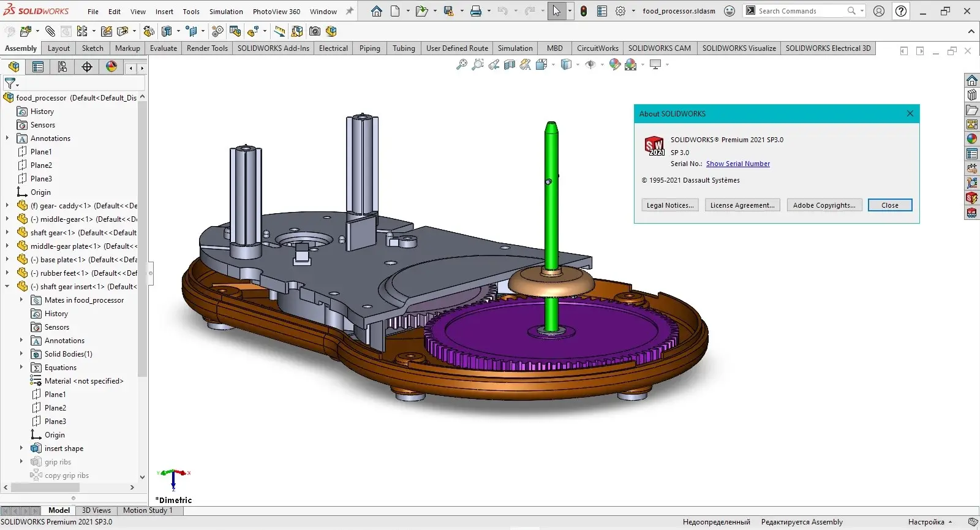Open Design Library in task pane
Viewport: 980px width, 530px height.
pyautogui.click(x=972, y=95)
